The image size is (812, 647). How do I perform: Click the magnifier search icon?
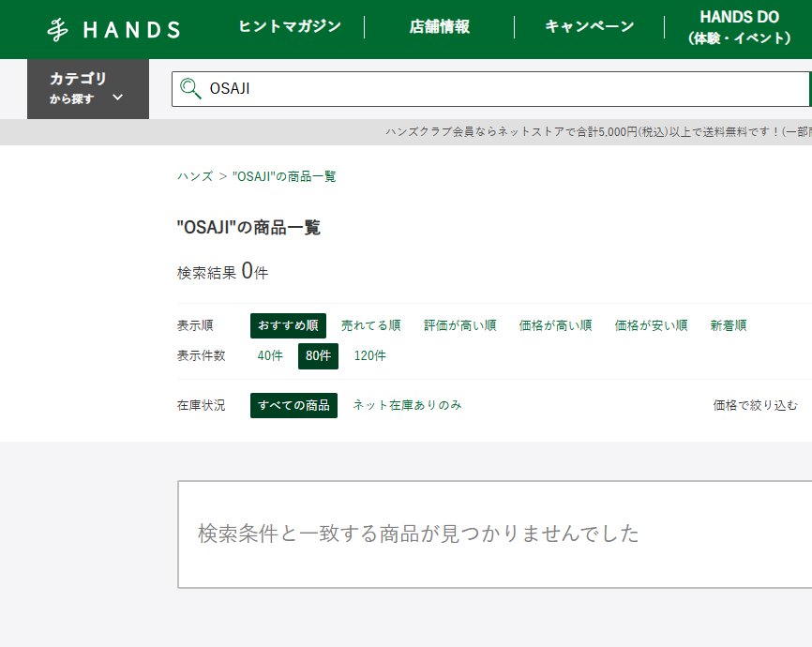[190, 88]
